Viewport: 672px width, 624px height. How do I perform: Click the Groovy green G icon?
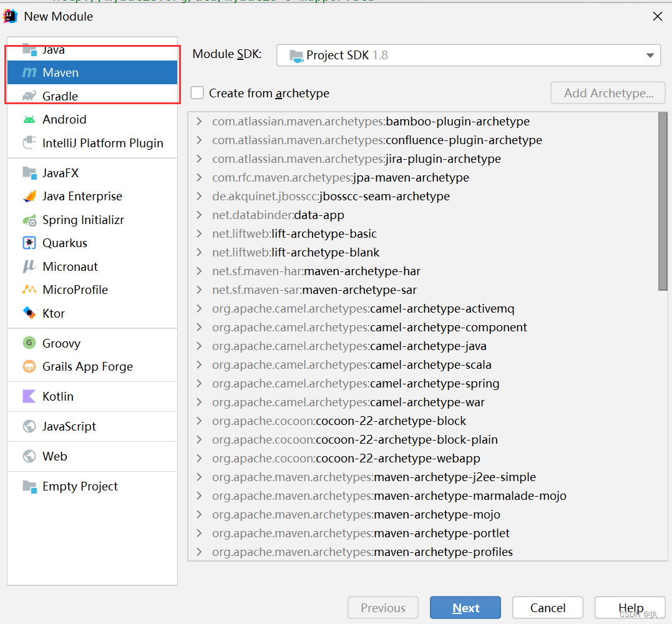coord(29,343)
